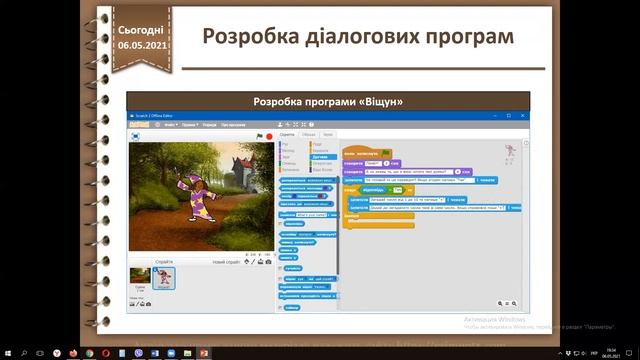This screenshot has height=360, width=640.
Task: Choose new backdrop from library under the stage thumbnail
Action: click(x=132, y=304)
